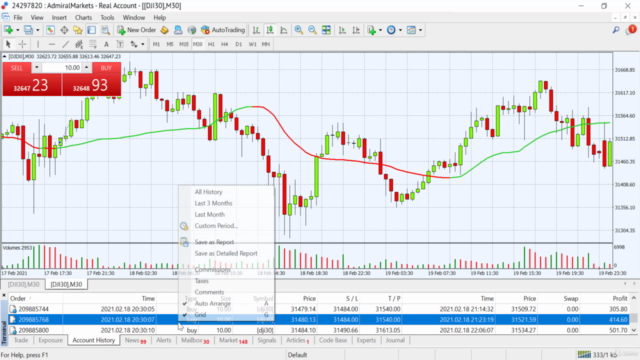The height and width of the screenshot is (360, 640).
Task: Increase the volume with up arrow
Action: (87, 68)
